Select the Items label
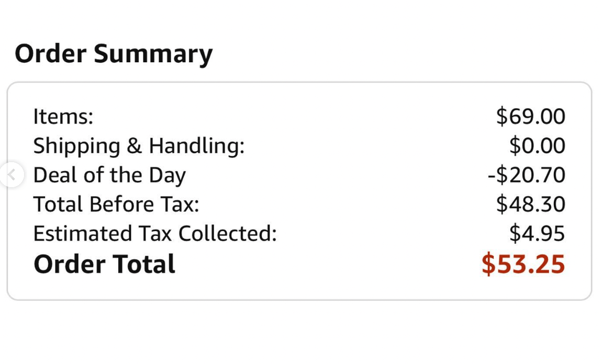The width and height of the screenshot is (602, 364). click(x=63, y=116)
